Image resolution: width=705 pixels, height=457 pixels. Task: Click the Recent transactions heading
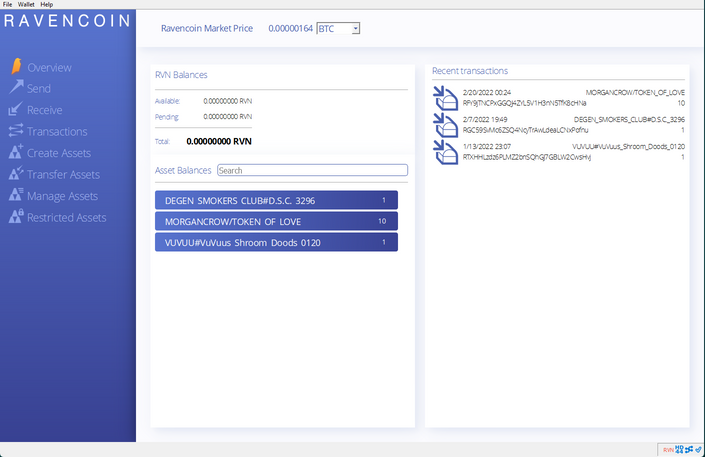click(x=470, y=71)
